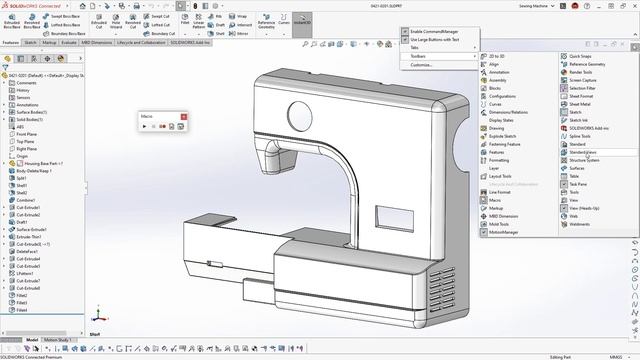The height and width of the screenshot is (360, 640).
Task: Play macro in Macro toolbar
Action: (144, 127)
